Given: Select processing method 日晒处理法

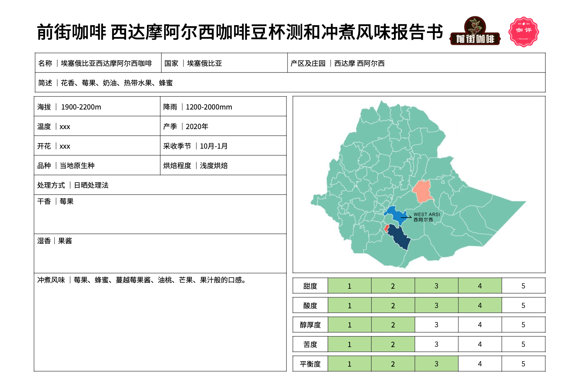Looking at the screenshot, I should [91, 185].
